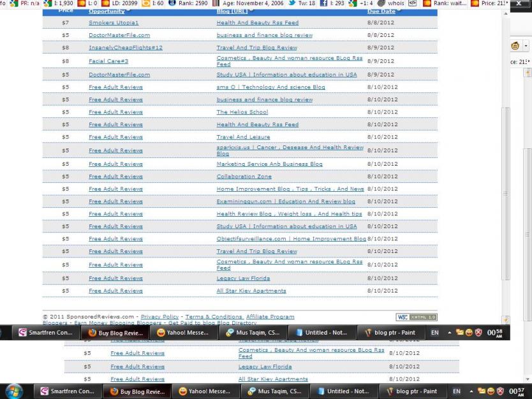Click the Google '+1: 4' toolbar icon
Viewport: 532px width, 399px height.
pyautogui.click(x=353, y=3)
